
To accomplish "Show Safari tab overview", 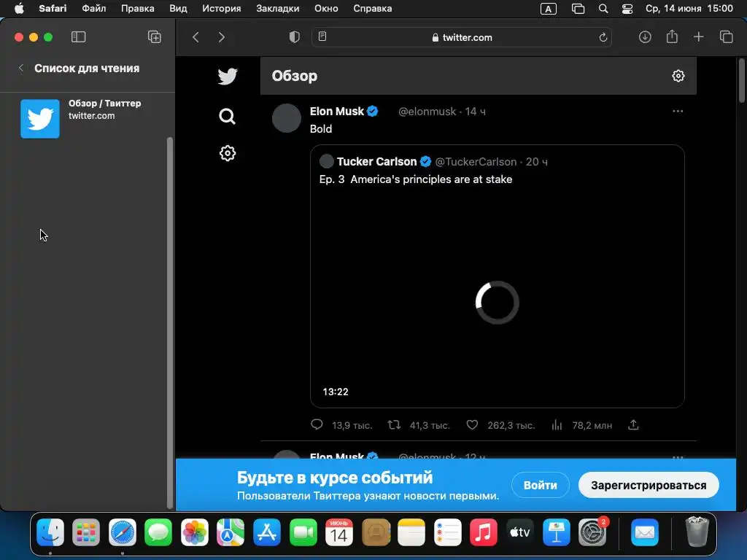I will pyautogui.click(x=726, y=37).
